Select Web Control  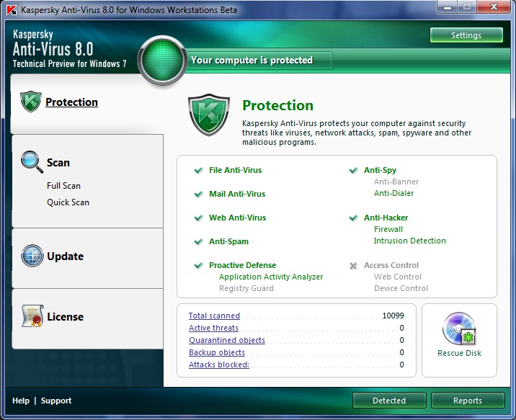coord(398,277)
